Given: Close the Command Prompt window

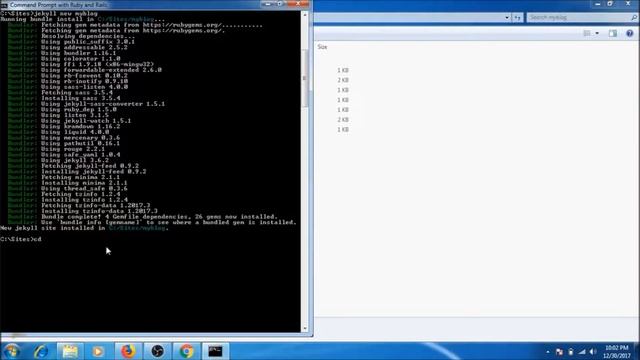Looking at the screenshot, I should tap(298, 4).
